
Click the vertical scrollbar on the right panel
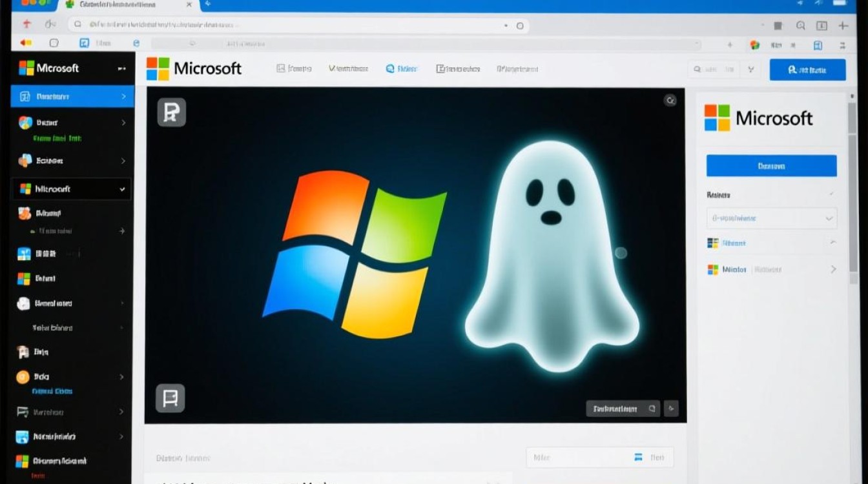853,194
